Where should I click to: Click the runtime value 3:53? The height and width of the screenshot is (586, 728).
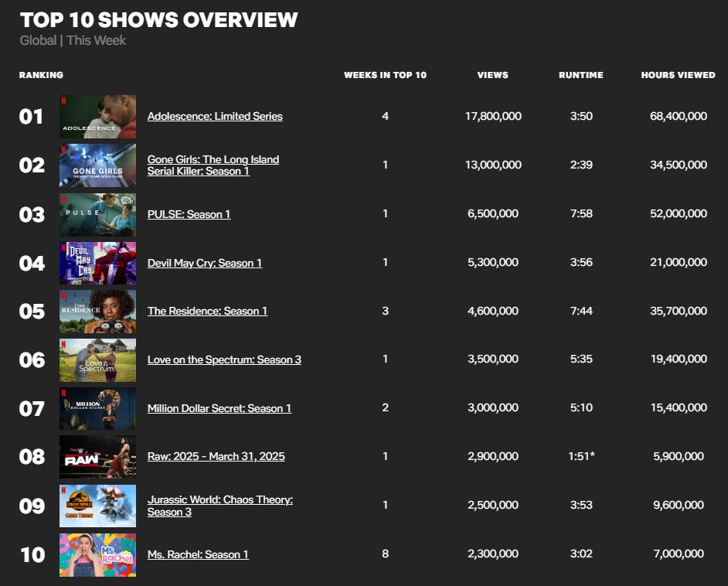tap(581, 505)
